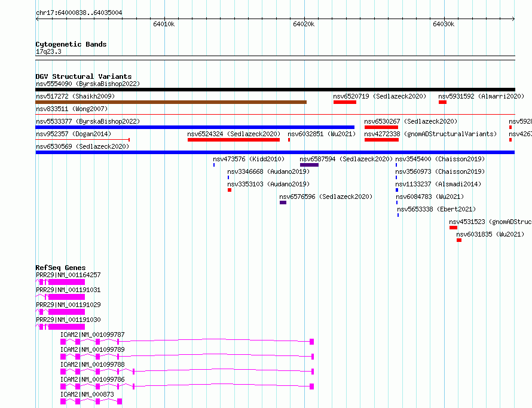This screenshot has height=408, width=532.
Task: Click the red nsv4272338 variant bar
Action: 382,140
